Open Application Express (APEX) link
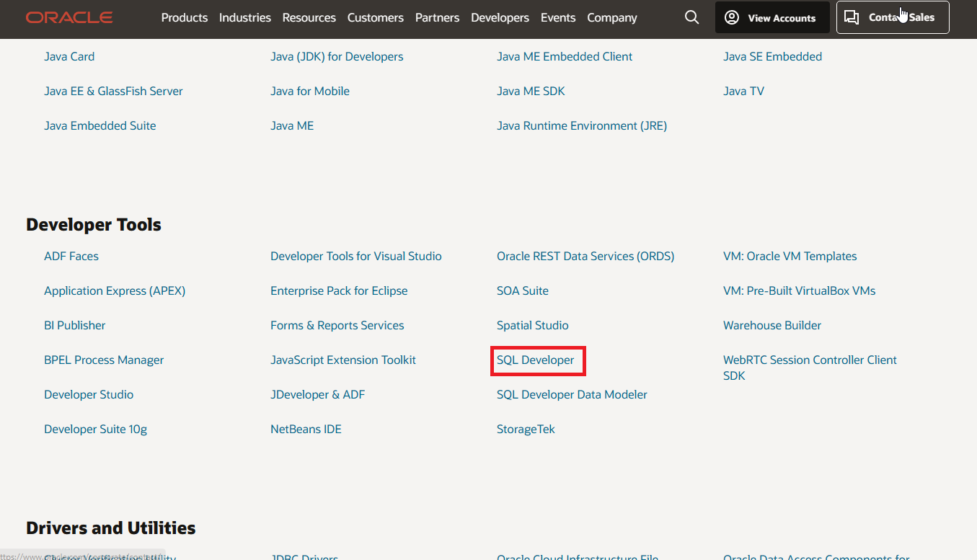This screenshot has height=560, width=977. [115, 290]
